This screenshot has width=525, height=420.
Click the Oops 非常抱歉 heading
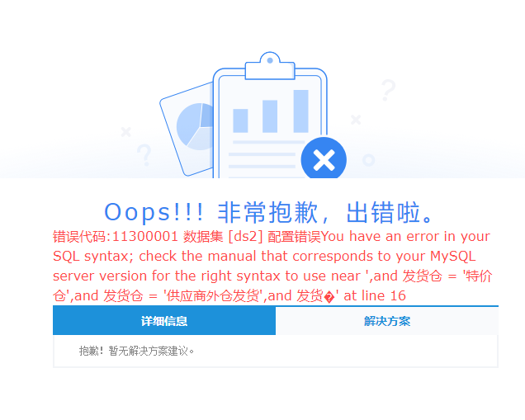pos(268,213)
